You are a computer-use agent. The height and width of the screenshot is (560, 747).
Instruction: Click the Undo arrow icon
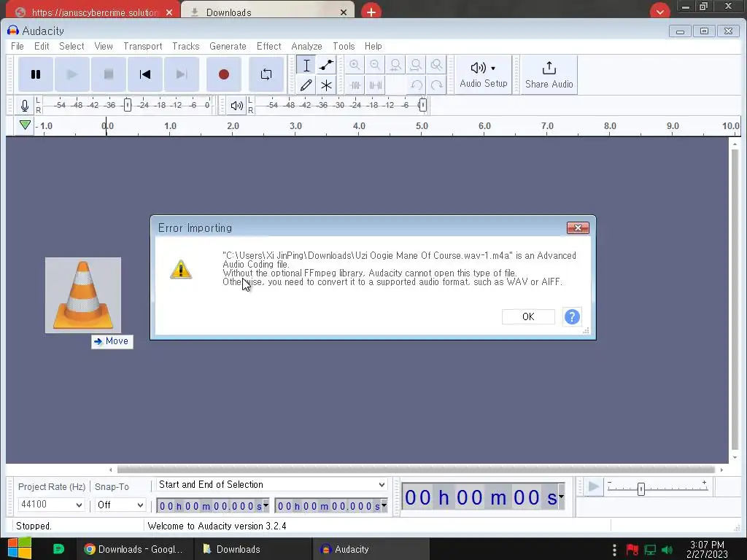417,85
